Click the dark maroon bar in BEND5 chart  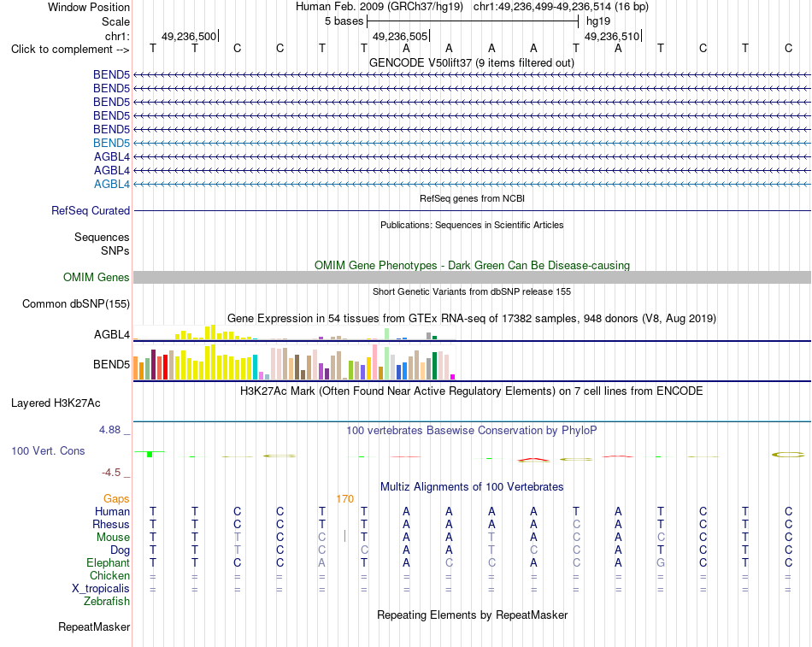tap(153, 365)
